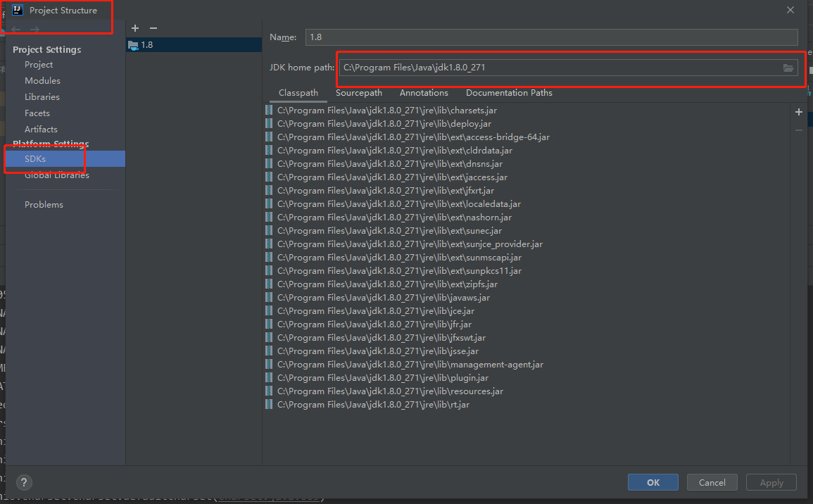Switch to the Sourcepath tab
The height and width of the screenshot is (504, 813).
[359, 92]
